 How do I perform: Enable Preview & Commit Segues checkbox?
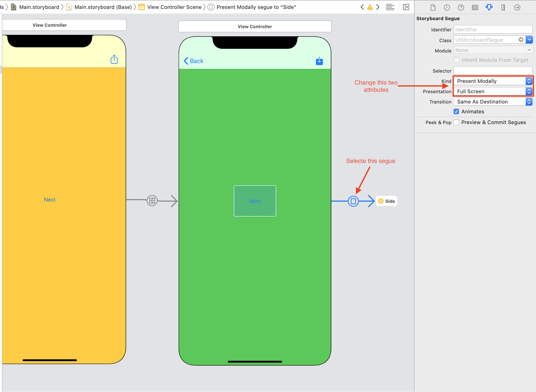coord(457,122)
